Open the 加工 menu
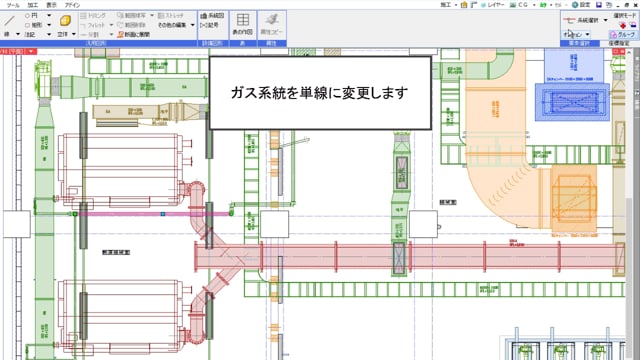Image resolution: width=640 pixels, height=360 pixels. point(33,5)
